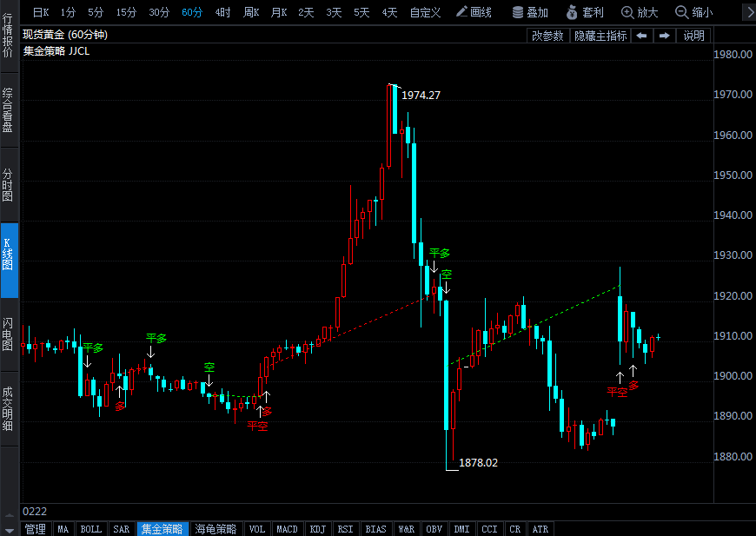Screen dimensions: 756x536
Task: Click the right arrow indicator button
Action: (x=665, y=36)
